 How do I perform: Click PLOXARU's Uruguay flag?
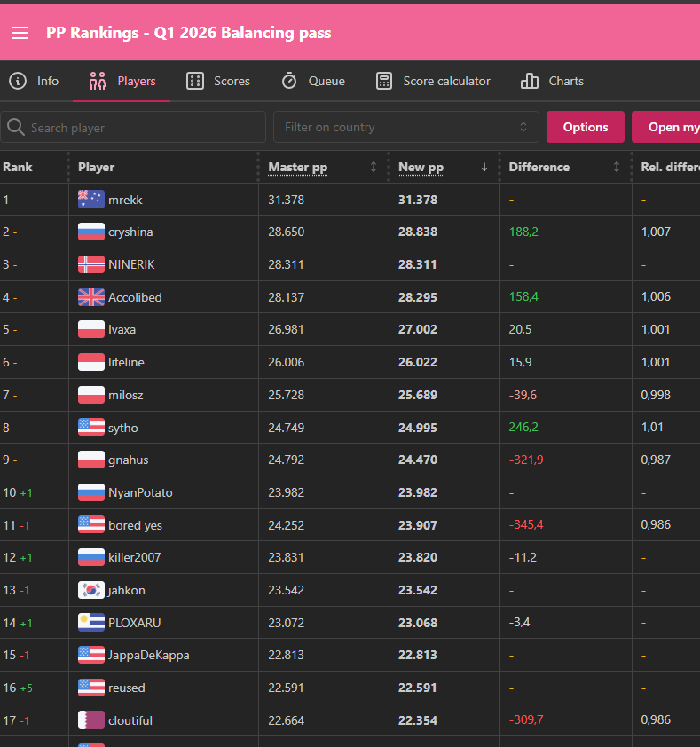pos(91,623)
